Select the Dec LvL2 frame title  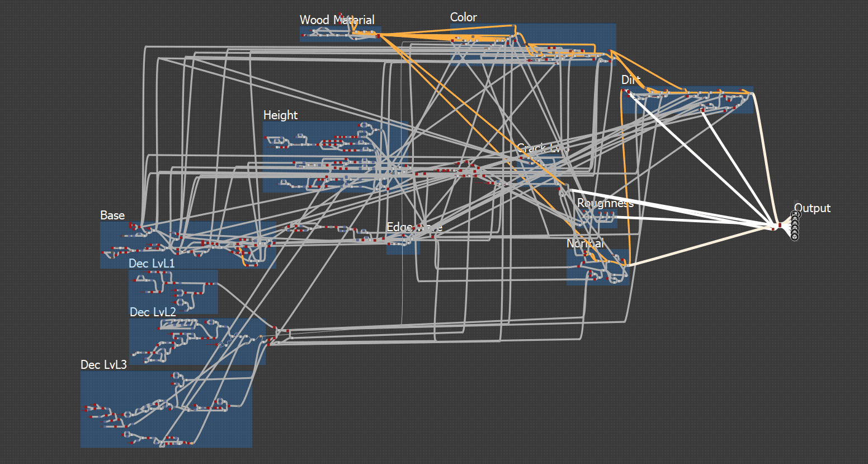(x=153, y=312)
